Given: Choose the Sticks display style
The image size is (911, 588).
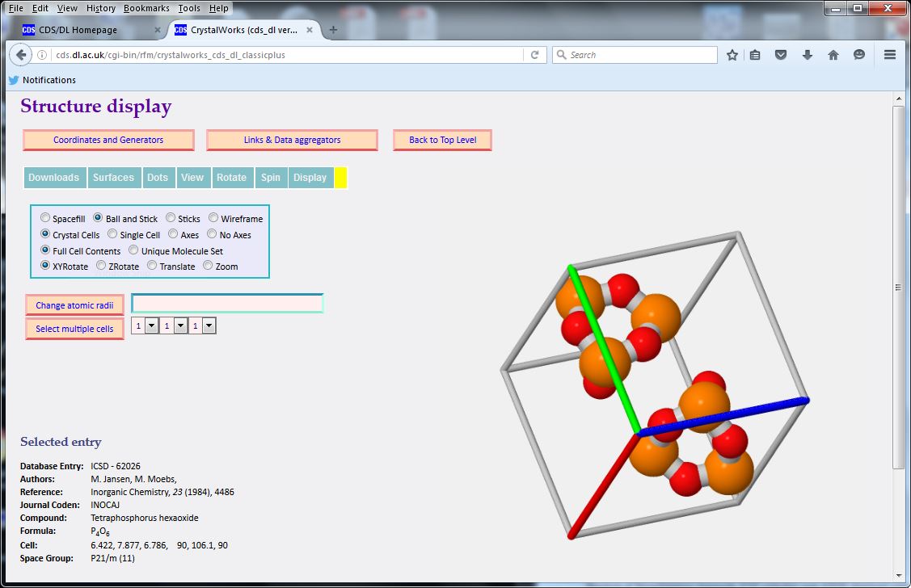Looking at the screenshot, I should (x=171, y=217).
